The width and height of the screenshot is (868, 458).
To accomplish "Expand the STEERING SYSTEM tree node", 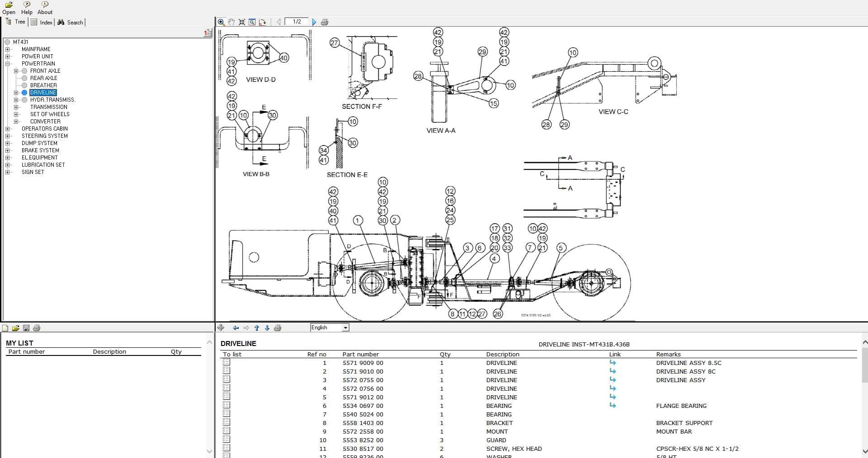I will (x=8, y=136).
